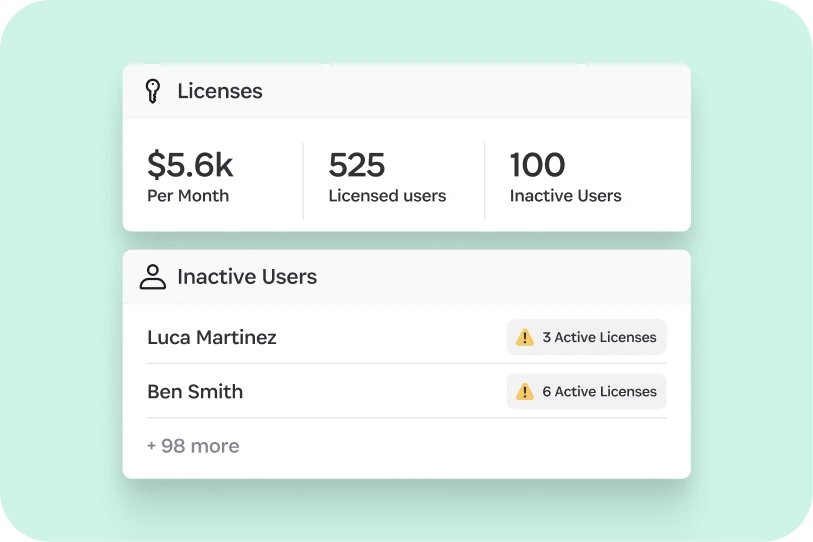The width and height of the screenshot is (813, 542).
Task: Click the key icon beside Licenses
Action: 152,91
